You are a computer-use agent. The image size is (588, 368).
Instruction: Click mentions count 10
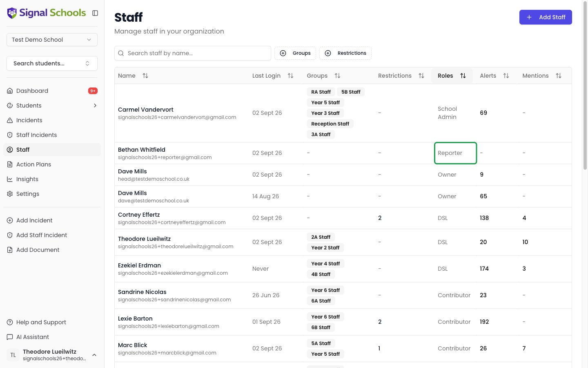coord(525,242)
